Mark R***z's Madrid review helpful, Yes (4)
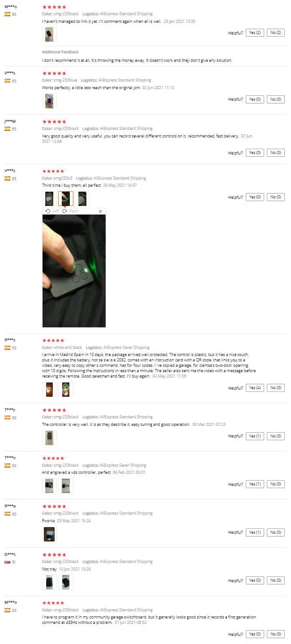The image size is (291, 644). point(255,388)
